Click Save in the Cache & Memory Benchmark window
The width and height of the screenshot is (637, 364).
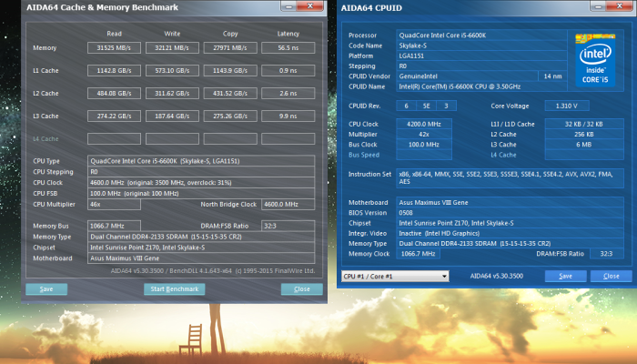46,289
